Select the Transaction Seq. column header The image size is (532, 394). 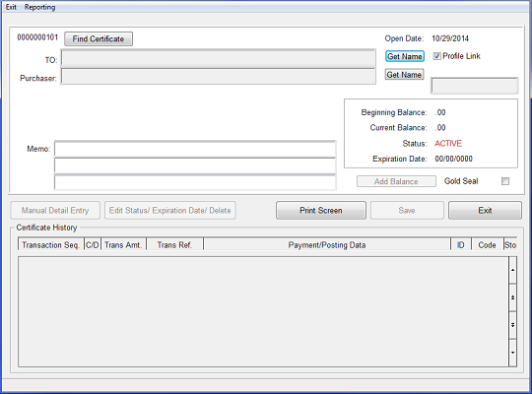coord(51,244)
